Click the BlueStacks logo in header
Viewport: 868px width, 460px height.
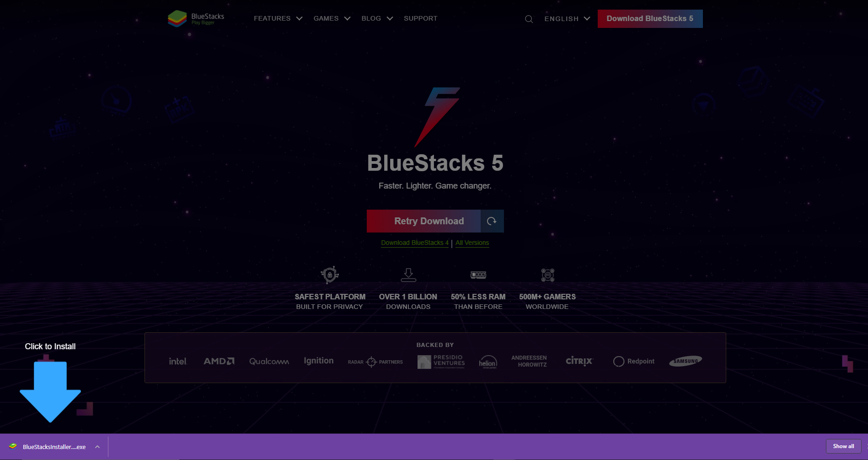click(196, 19)
